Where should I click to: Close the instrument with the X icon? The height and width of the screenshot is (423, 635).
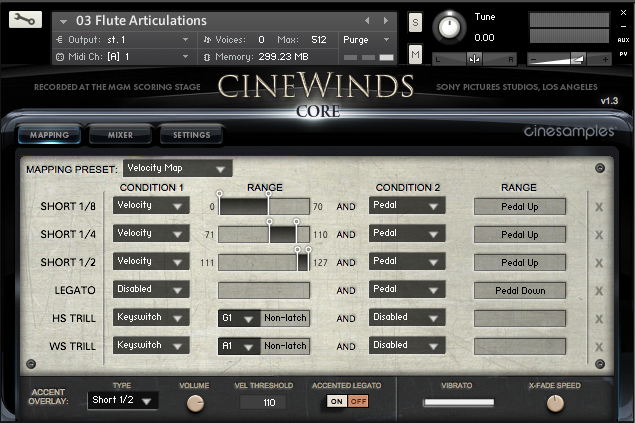point(623,13)
